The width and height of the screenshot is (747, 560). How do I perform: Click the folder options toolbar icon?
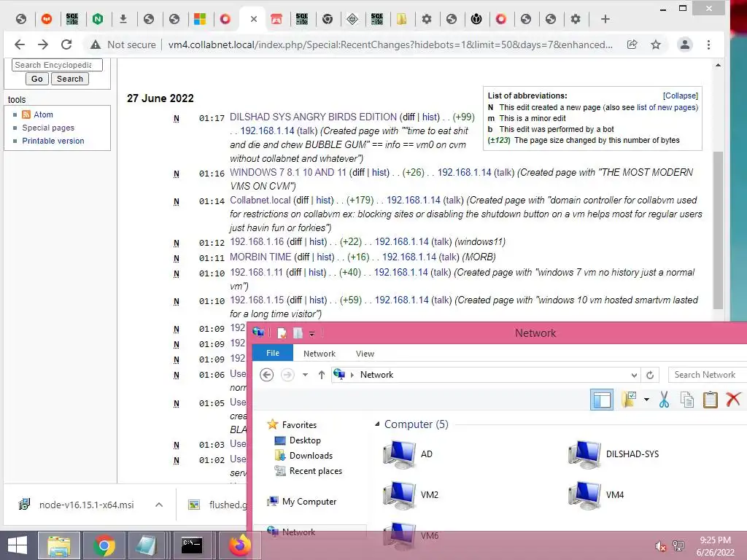pos(629,400)
